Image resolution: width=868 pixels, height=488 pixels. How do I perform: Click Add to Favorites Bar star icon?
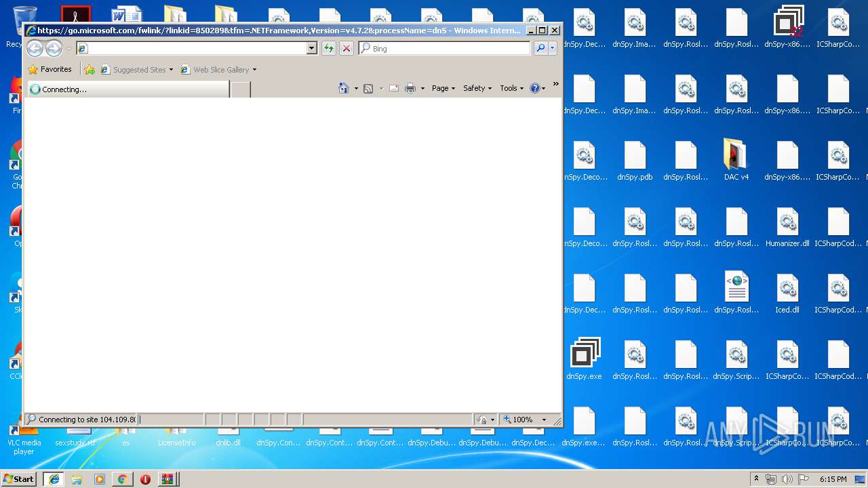(x=90, y=69)
